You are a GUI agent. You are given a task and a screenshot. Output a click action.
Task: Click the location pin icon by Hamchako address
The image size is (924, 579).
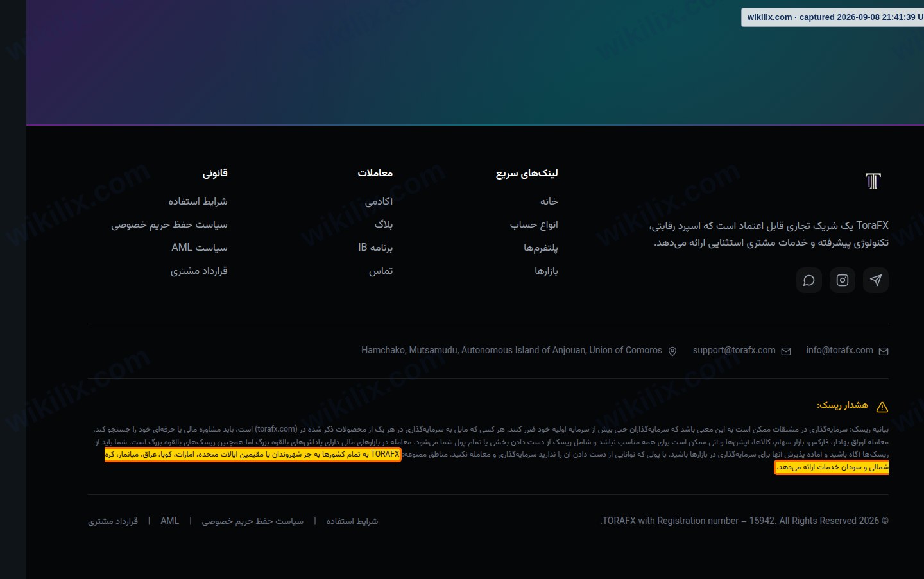point(672,351)
